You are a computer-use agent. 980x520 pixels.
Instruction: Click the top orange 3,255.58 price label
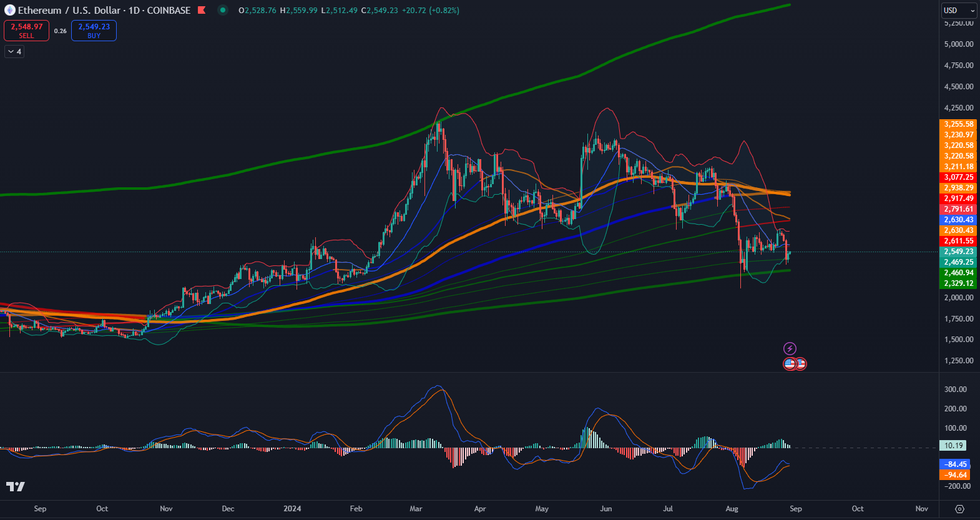pos(958,124)
